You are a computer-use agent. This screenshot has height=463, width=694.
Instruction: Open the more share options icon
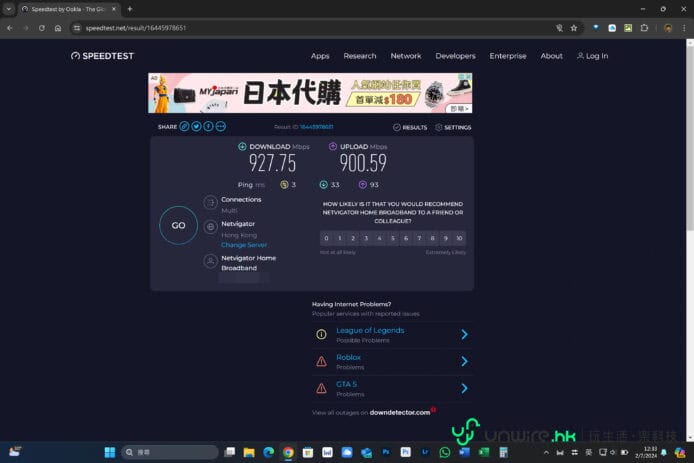click(220, 127)
